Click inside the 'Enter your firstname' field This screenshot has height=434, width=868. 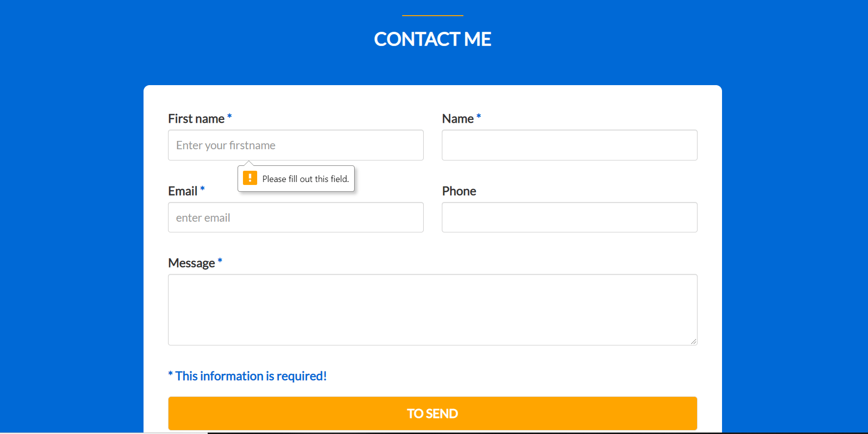point(295,145)
